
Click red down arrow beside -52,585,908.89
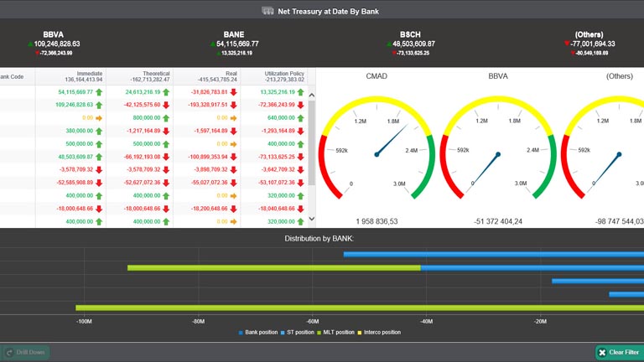99,183
